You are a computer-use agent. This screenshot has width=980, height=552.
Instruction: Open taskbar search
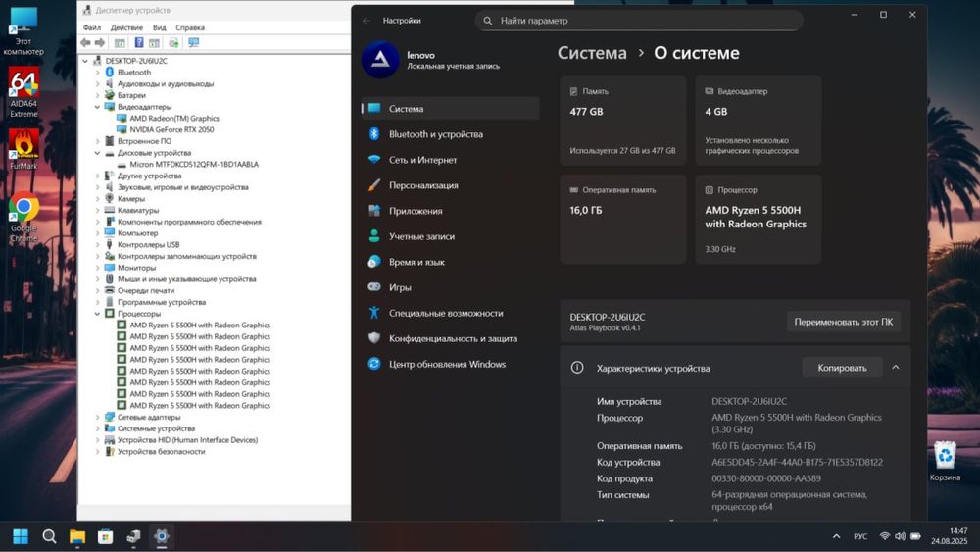(x=49, y=536)
